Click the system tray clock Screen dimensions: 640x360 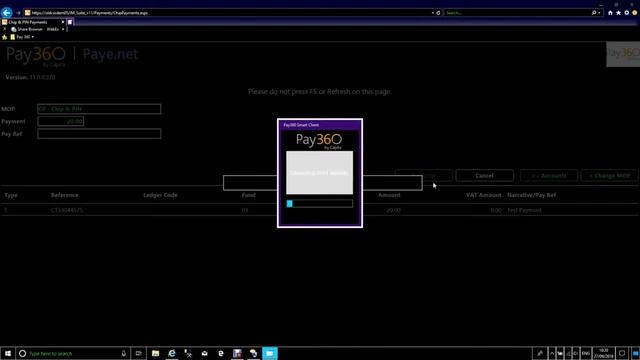tap(604, 353)
